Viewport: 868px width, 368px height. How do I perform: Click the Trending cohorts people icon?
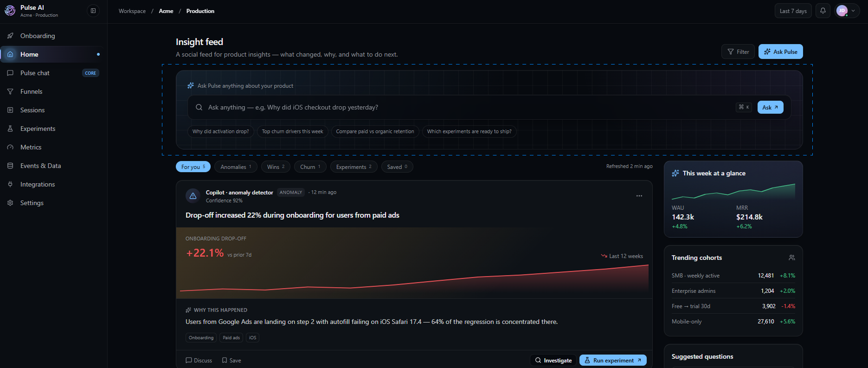[792, 258]
